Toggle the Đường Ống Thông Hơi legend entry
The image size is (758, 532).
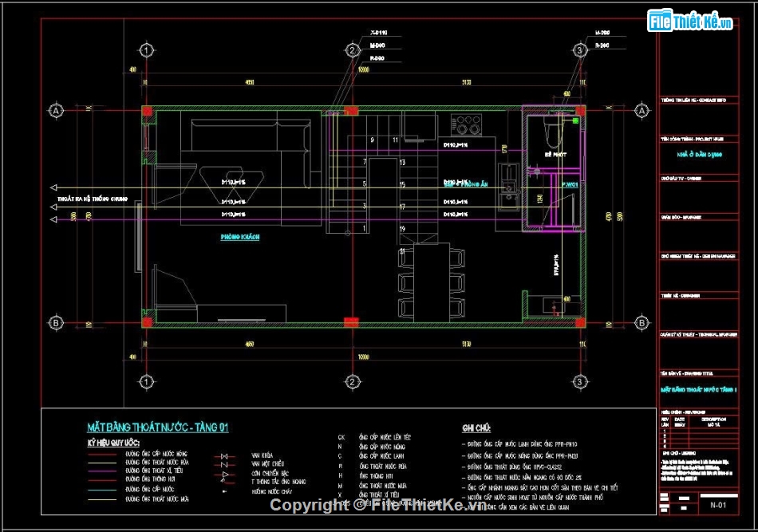pyautogui.click(x=102, y=479)
